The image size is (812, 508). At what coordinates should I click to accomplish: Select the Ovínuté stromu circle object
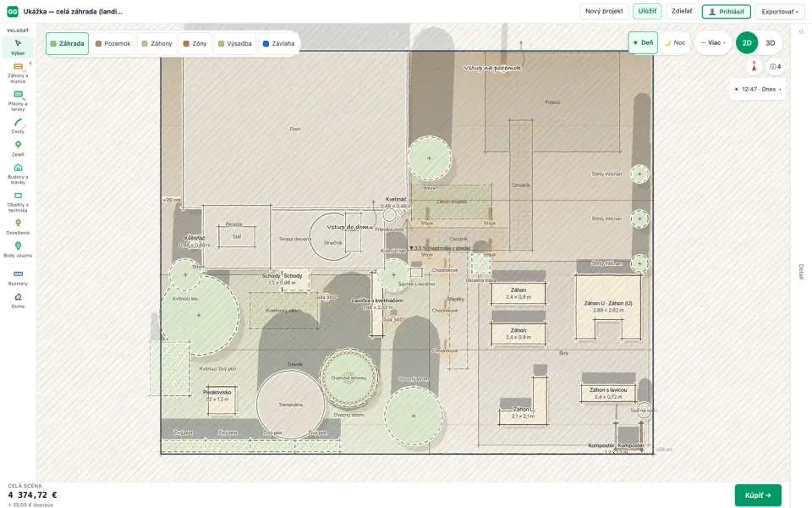(348, 378)
